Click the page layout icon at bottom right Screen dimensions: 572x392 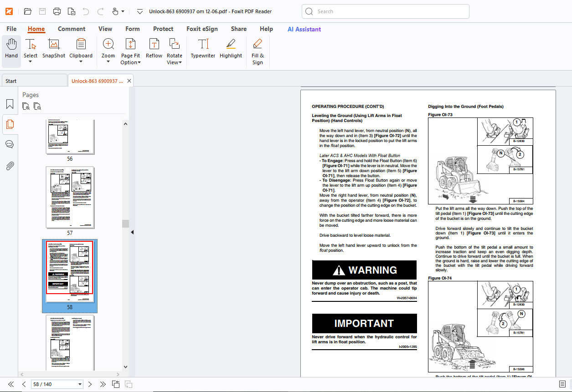click(563, 384)
